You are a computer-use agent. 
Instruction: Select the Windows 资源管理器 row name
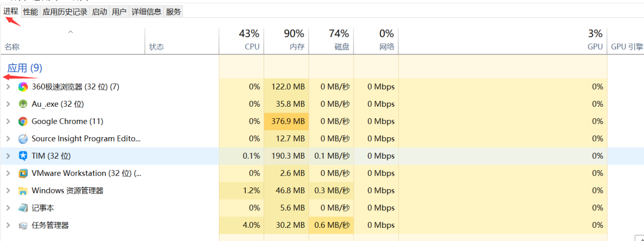click(x=67, y=191)
